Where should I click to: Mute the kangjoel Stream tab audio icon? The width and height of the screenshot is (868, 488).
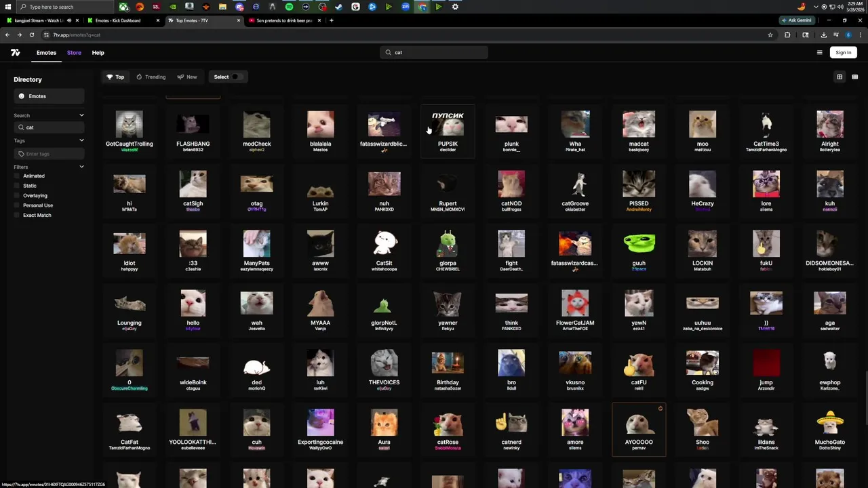pyautogui.click(x=69, y=20)
